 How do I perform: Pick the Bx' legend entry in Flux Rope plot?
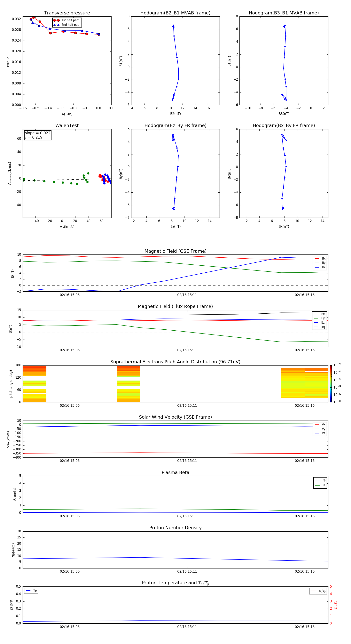(x=320, y=314)
